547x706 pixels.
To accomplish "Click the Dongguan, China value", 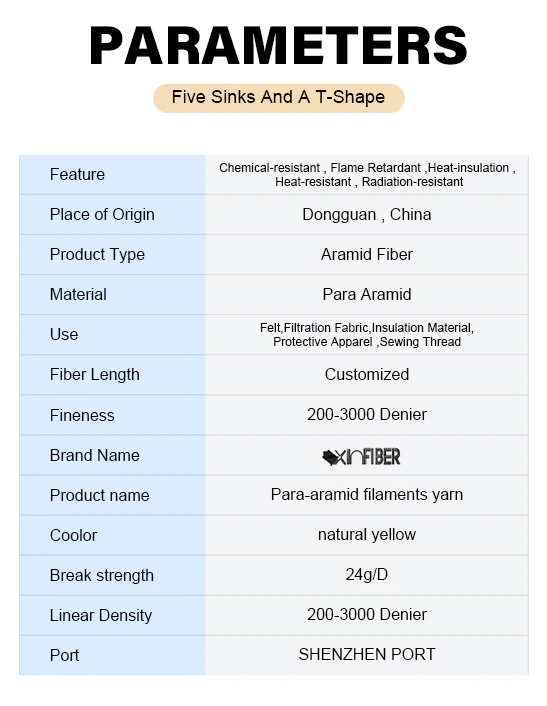I will point(366,214).
